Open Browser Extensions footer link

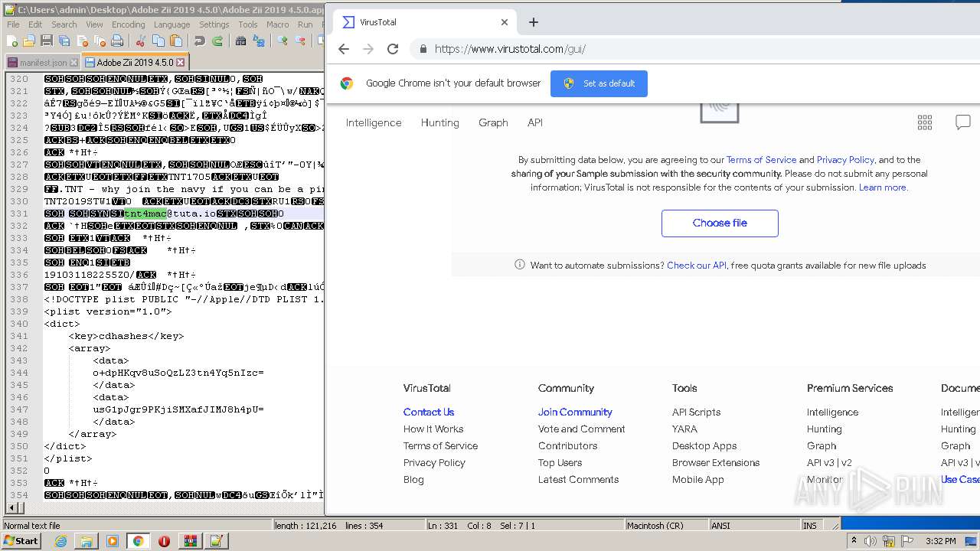click(x=716, y=463)
